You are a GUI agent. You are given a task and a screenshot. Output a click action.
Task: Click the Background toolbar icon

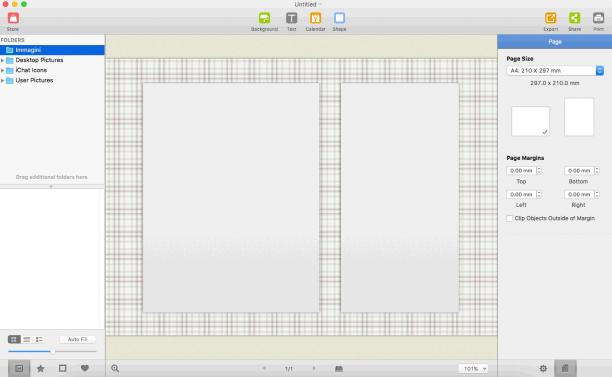click(264, 18)
